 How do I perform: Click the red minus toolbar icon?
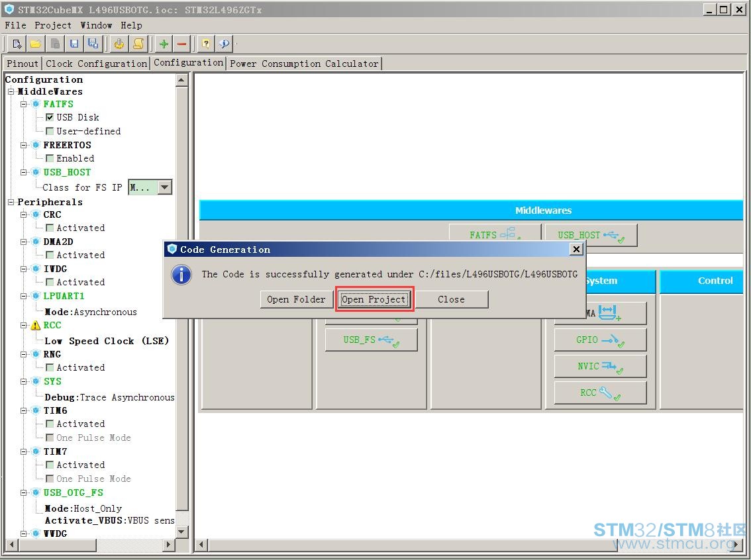tap(182, 44)
